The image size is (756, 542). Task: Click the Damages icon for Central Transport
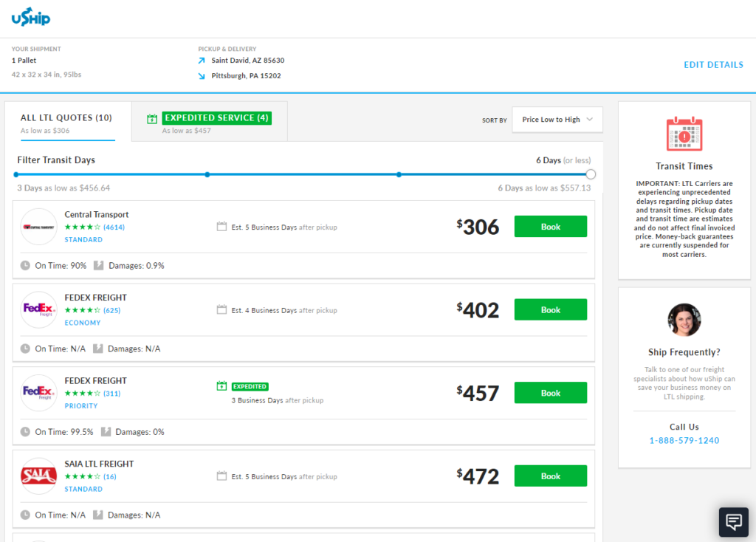(x=98, y=265)
